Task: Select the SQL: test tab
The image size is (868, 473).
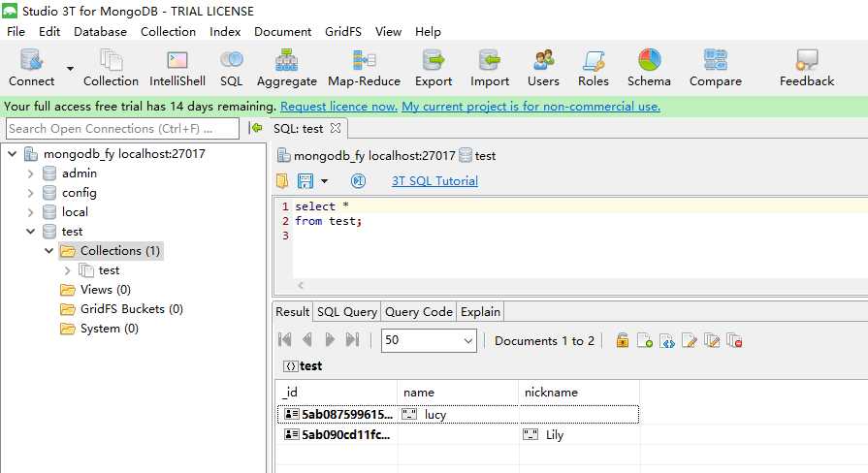Action: [x=298, y=128]
